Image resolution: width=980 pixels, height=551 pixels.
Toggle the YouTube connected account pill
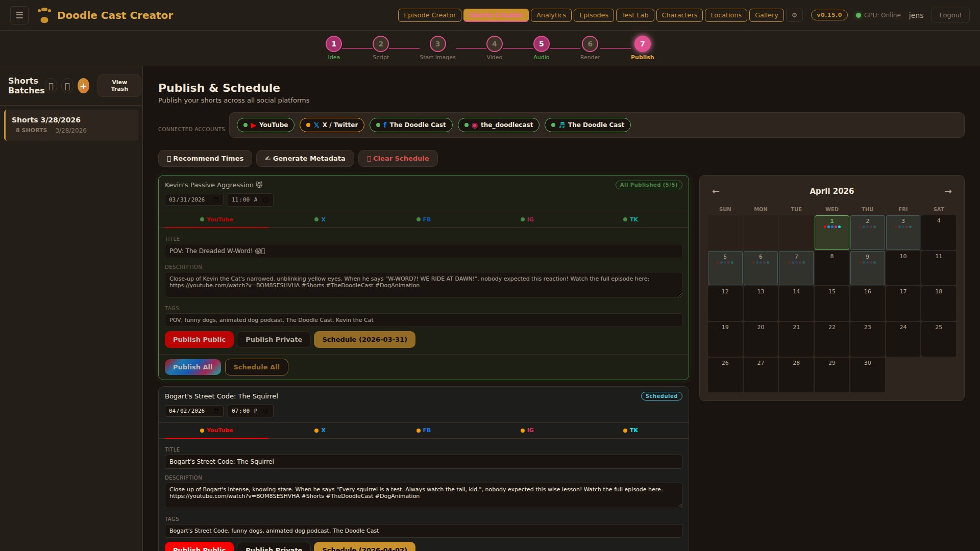coord(265,125)
